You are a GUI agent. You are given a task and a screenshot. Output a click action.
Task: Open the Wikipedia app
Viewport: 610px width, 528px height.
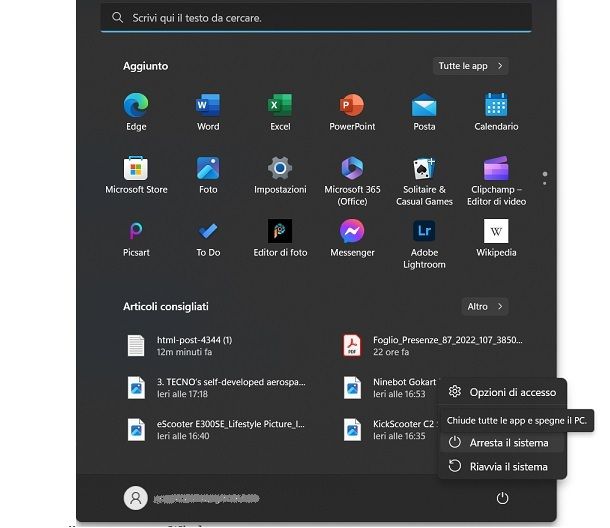coord(496,238)
